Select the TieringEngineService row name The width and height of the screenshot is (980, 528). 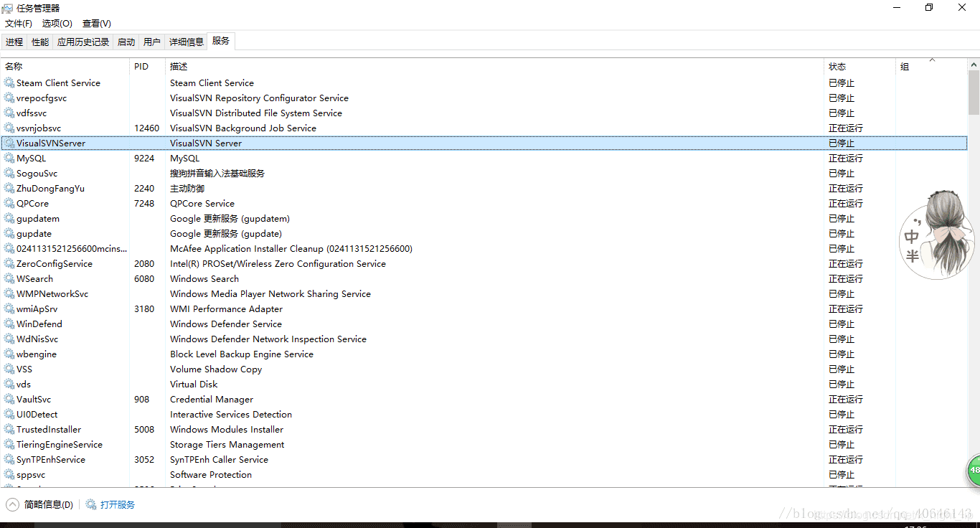point(60,445)
